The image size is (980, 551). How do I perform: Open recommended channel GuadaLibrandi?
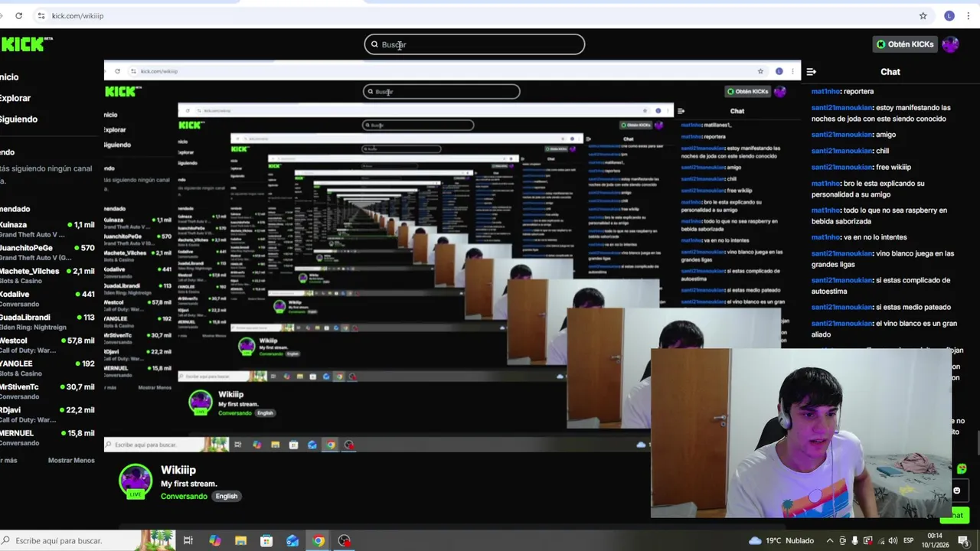(x=47, y=321)
